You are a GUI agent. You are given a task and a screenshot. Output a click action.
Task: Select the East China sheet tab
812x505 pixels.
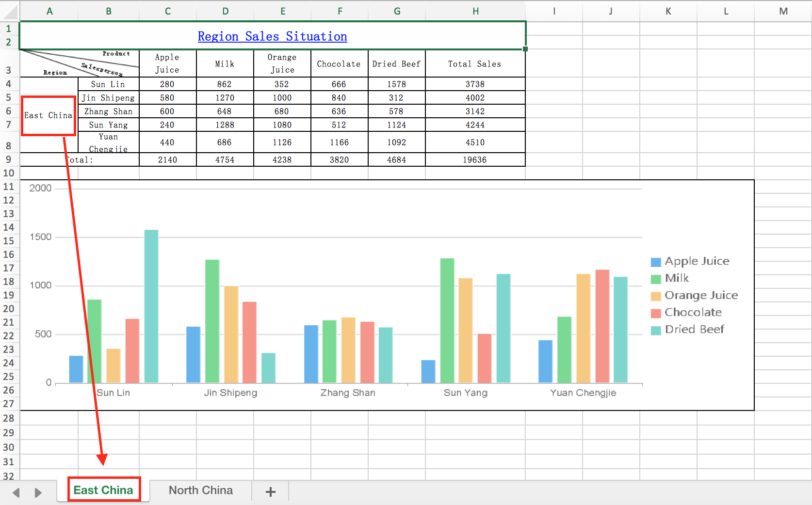coord(103,490)
